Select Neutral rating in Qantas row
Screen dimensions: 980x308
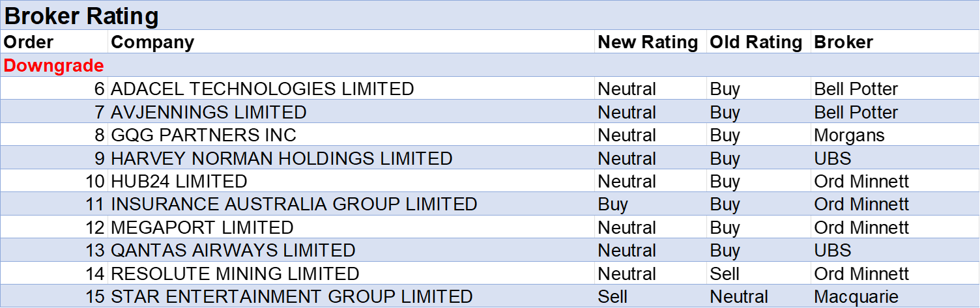coord(627,251)
